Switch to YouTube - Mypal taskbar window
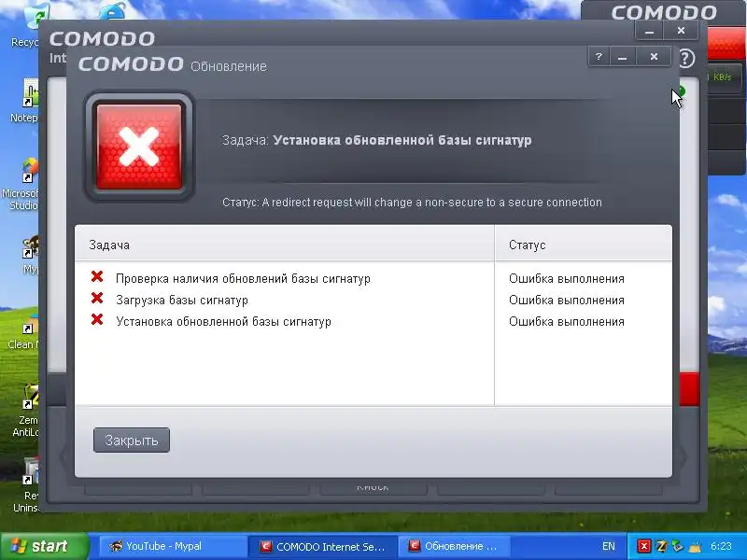The width and height of the screenshot is (747, 560). pos(172,546)
